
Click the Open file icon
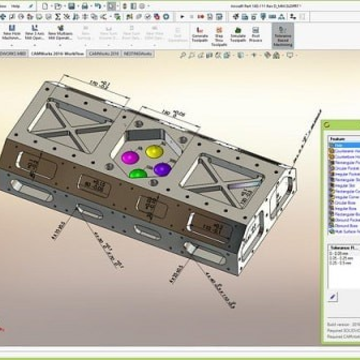click(58, 6)
